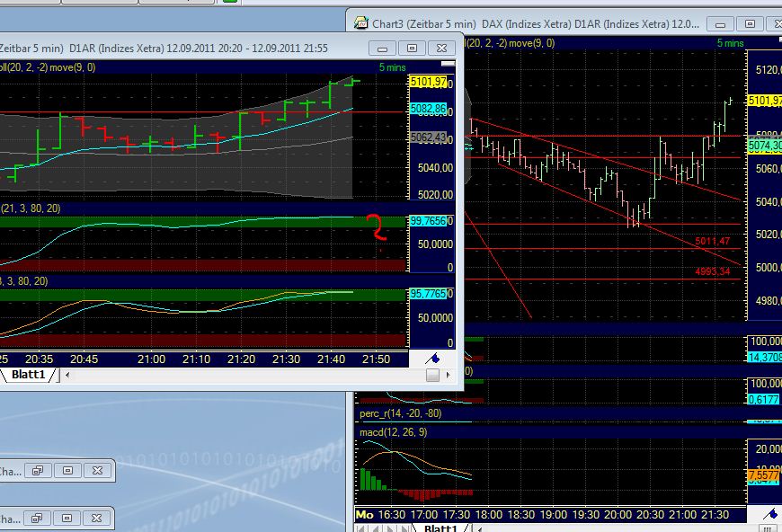Minimize the D1AR 5 min chart window

[x=383, y=49]
